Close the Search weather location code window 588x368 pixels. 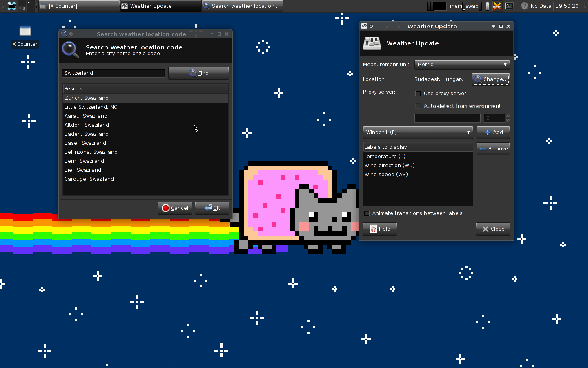click(x=227, y=34)
